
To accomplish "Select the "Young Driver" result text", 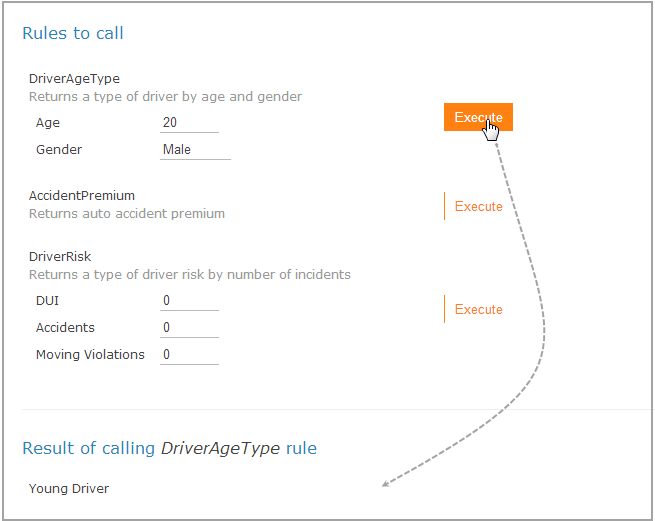I will click(69, 489).
